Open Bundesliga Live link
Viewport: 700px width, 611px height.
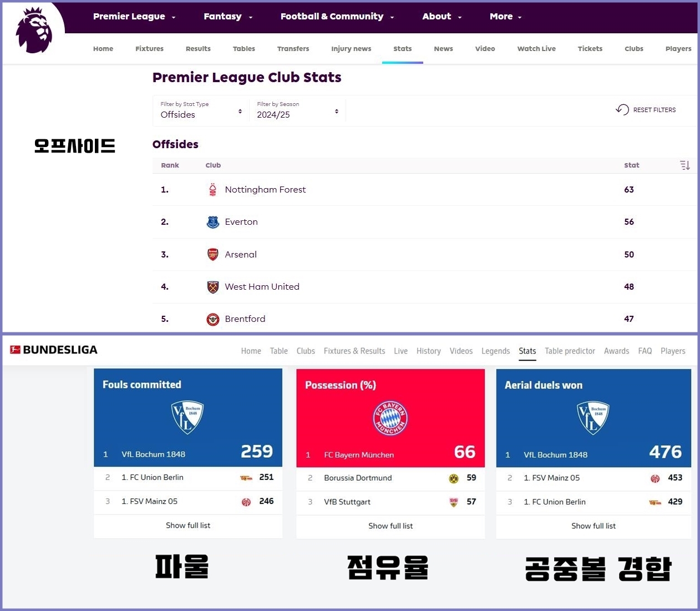400,351
